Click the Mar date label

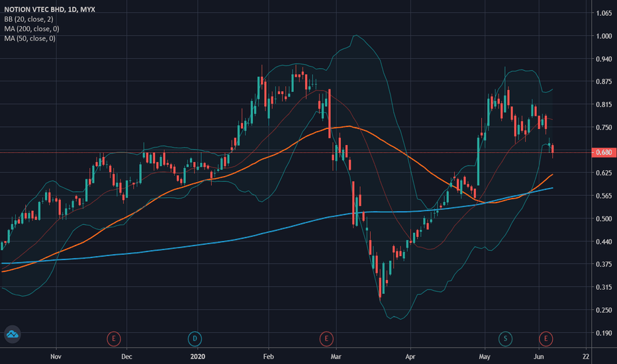(x=336, y=357)
